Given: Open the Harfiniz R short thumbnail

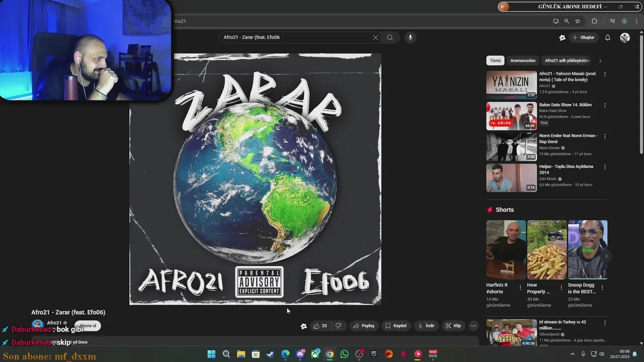Looking at the screenshot, I should click(506, 249).
